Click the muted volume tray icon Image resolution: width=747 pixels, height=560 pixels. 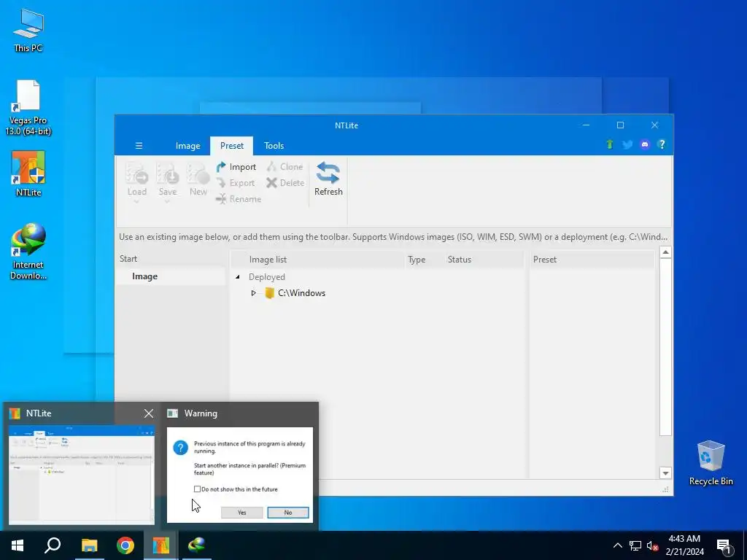652,545
